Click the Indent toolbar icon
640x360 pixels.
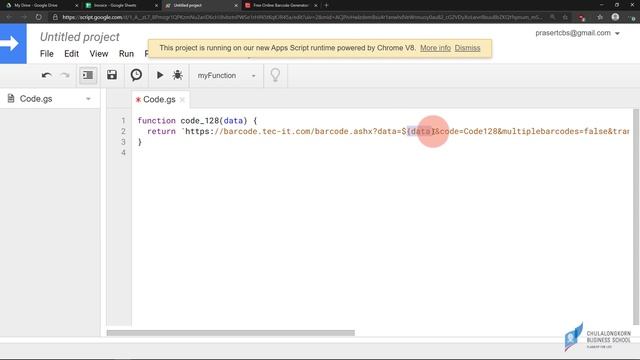88,75
